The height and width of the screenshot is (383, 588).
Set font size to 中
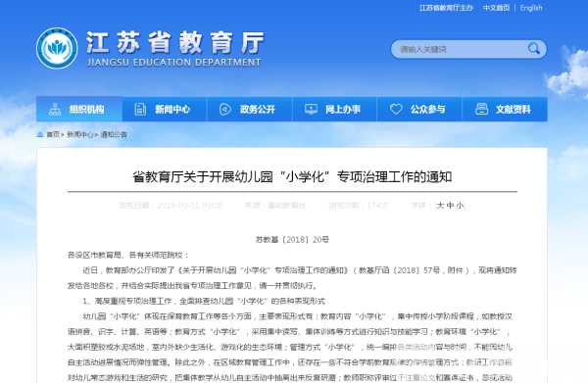coord(451,206)
